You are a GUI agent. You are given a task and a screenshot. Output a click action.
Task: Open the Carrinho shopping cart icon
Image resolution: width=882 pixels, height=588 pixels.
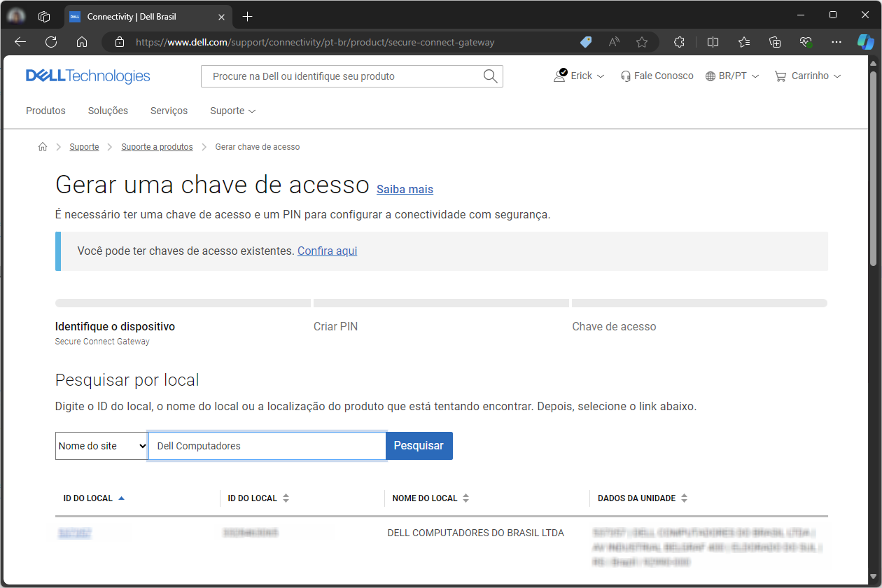pos(780,76)
